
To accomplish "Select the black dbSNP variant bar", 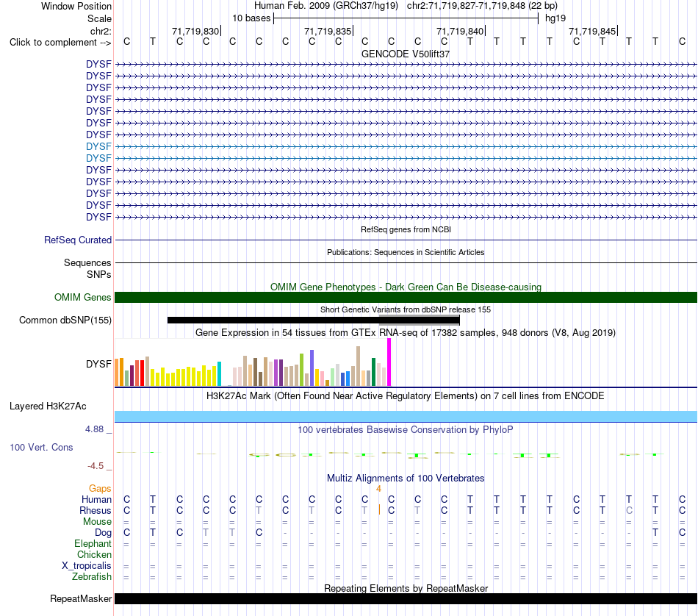I will pos(314,320).
